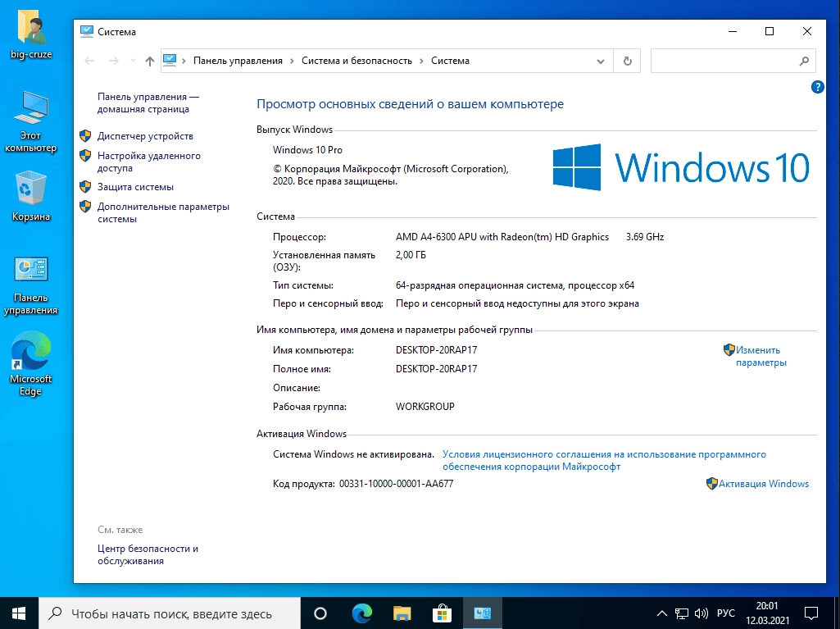Launch Microsoft Edge from desktop shortcut
The image size is (840, 629).
(x=31, y=363)
